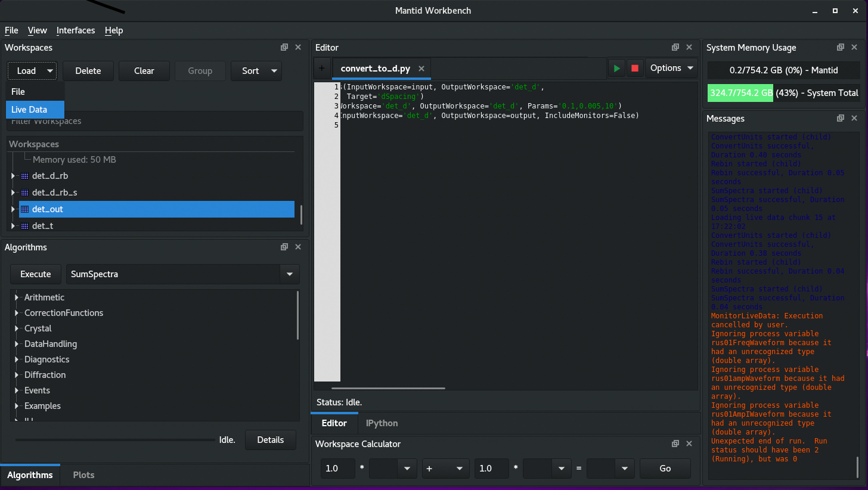Add new editor tab with plus icon
This screenshot has height=490, width=868.
(322, 69)
